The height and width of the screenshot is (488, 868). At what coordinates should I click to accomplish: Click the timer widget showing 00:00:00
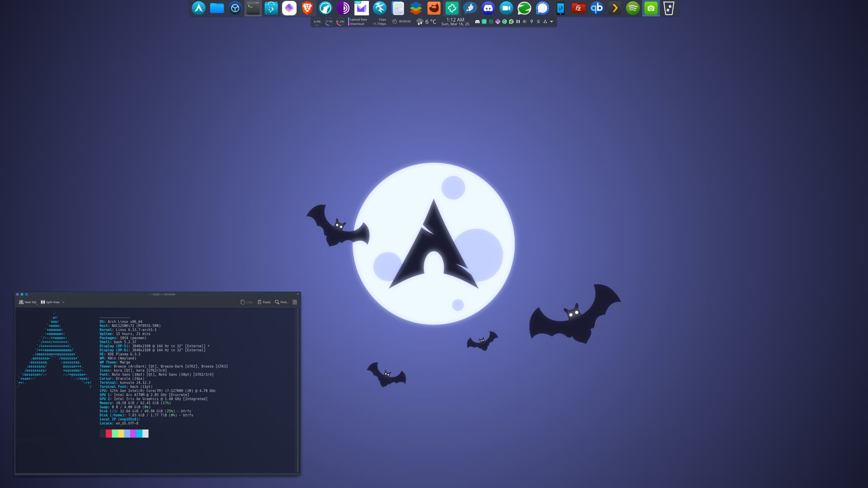click(x=401, y=22)
